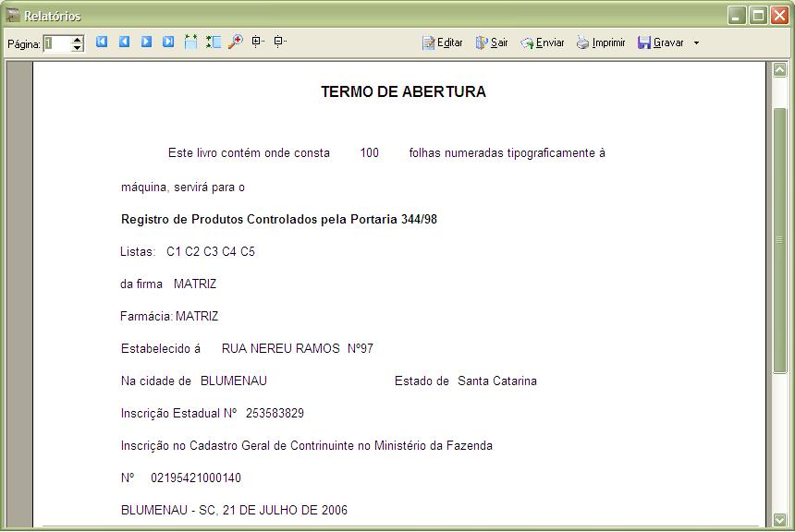Close the Relatórios window
795x532 pixels.
tap(779, 16)
